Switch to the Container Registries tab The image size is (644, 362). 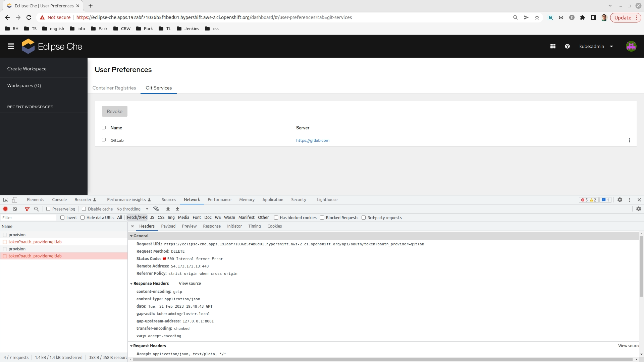click(x=114, y=88)
